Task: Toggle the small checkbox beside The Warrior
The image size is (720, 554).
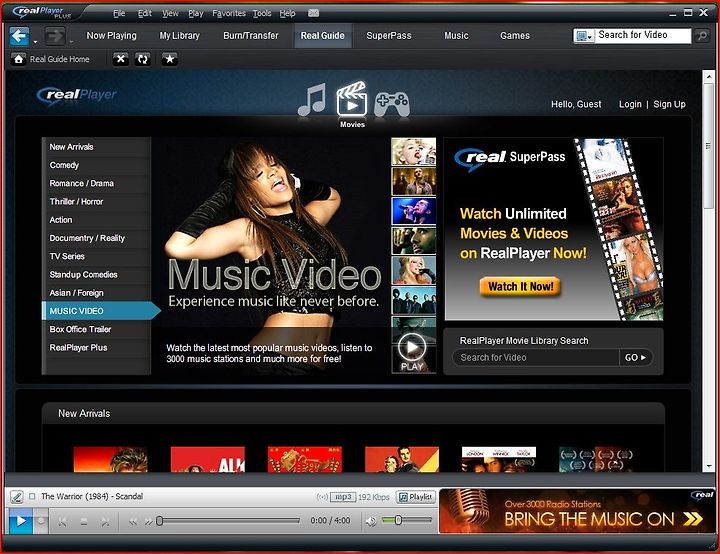Action: (32, 496)
